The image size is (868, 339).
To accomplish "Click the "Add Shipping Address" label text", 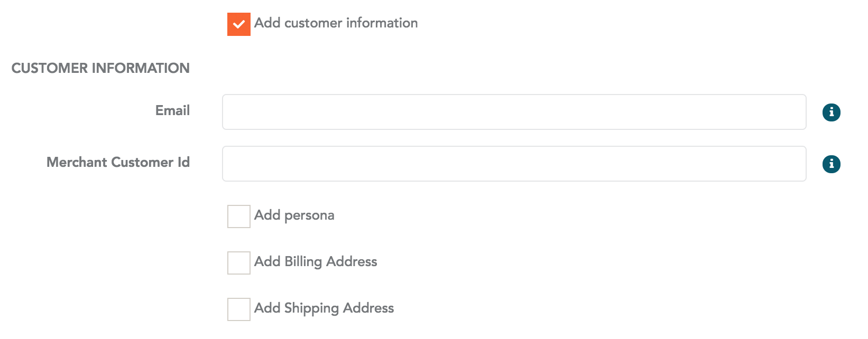I will tap(324, 308).
